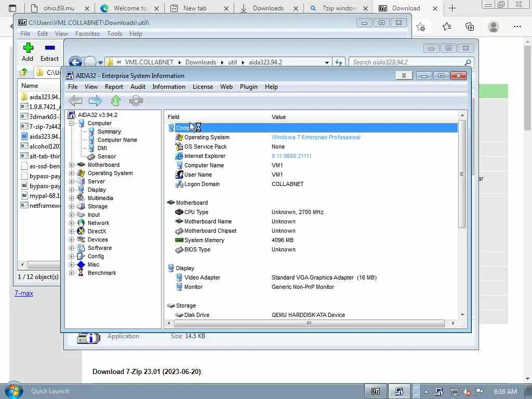Expand the Storage tree node
The image size is (532, 399).
point(72,206)
